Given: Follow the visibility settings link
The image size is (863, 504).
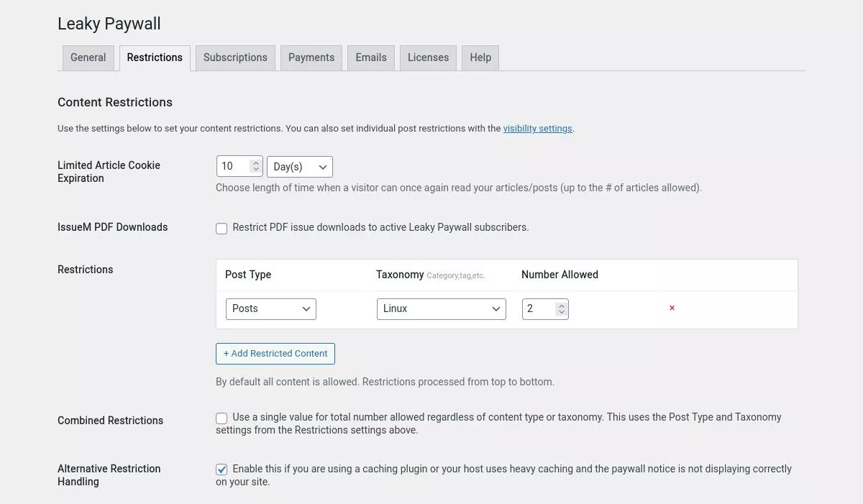Looking at the screenshot, I should tap(537, 129).
